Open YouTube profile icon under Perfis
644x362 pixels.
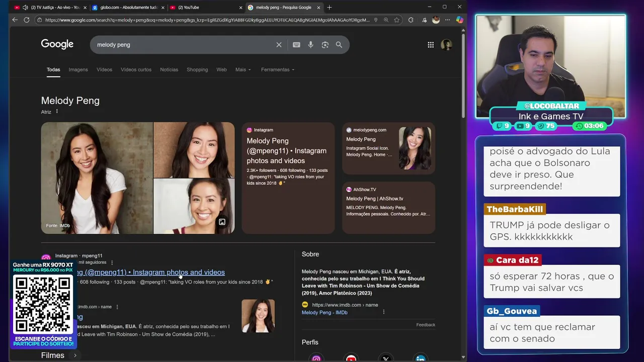click(x=351, y=358)
